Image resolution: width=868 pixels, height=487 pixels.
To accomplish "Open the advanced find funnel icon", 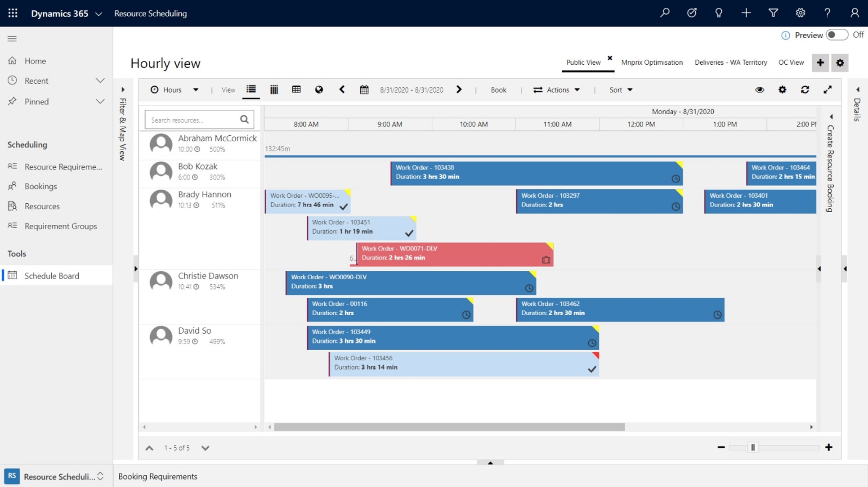I will pyautogui.click(x=773, y=13).
